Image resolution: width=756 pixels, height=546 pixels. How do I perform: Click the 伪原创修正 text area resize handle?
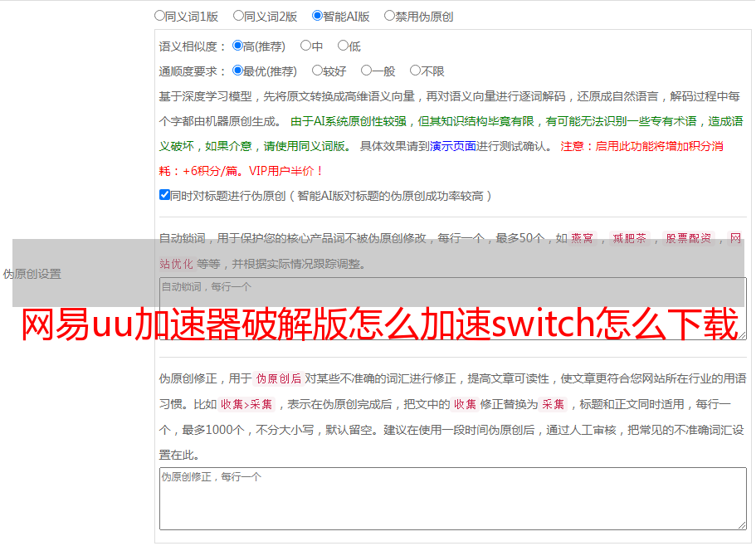[742, 525]
